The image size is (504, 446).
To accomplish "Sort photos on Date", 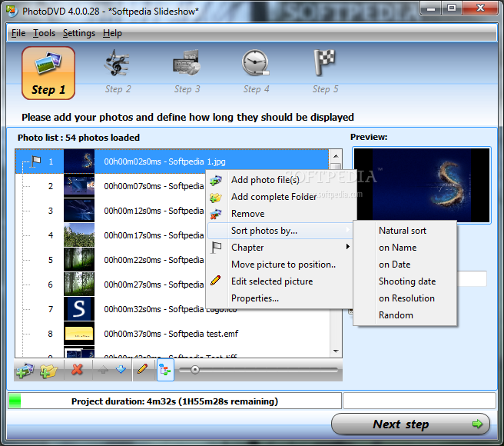I will [x=405, y=265].
